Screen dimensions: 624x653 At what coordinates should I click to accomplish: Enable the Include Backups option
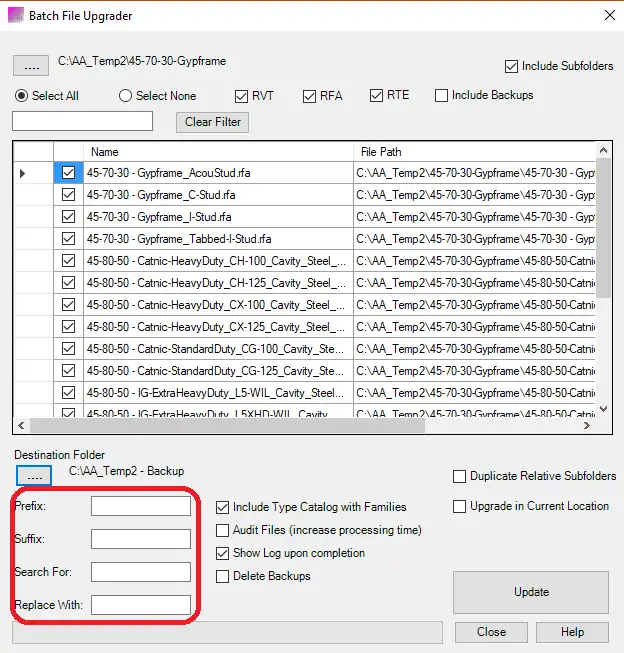[x=442, y=96]
